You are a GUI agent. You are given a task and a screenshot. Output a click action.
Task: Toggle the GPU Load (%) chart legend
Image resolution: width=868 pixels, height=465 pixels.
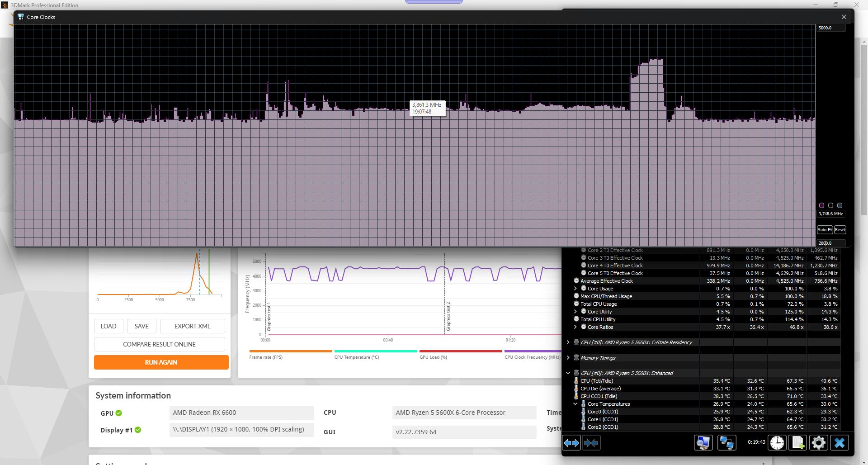tap(461, 354)
